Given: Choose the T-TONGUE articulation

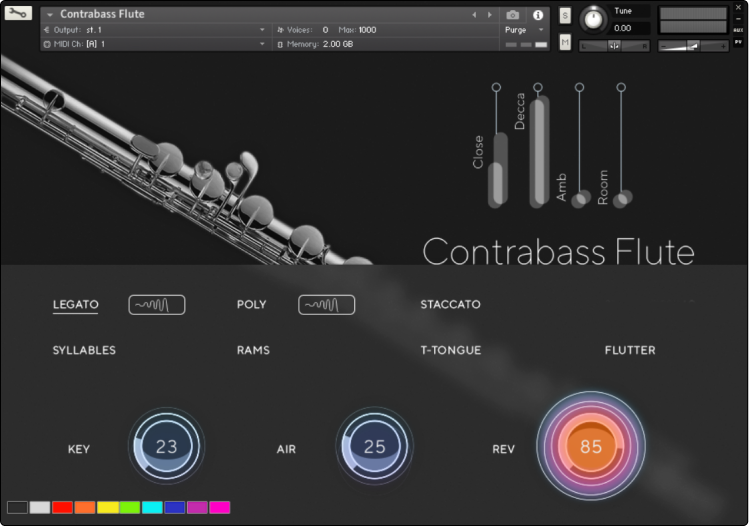Looking at the screenshot, I should tap(451, 350).
